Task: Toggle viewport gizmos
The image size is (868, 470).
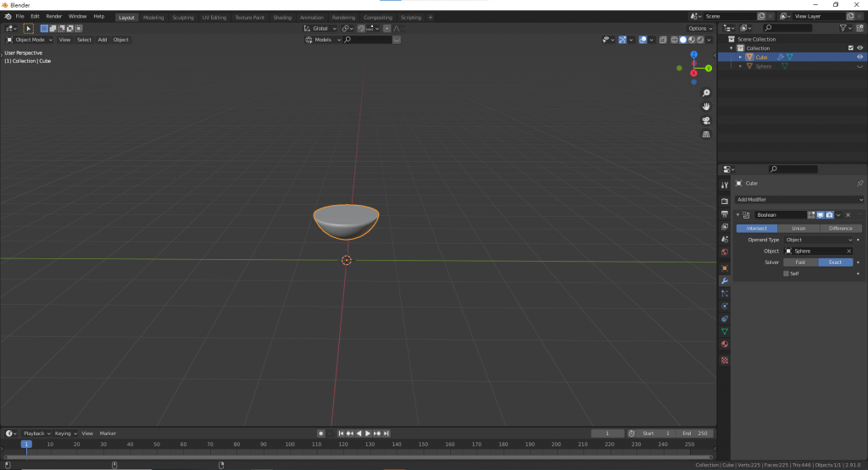Action: (x=622, y=40)
